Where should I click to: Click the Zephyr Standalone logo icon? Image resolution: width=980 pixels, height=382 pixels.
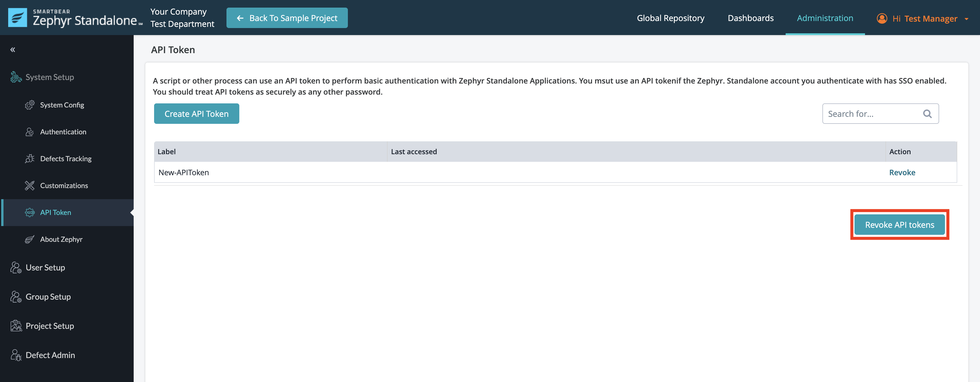coord(18,18)
